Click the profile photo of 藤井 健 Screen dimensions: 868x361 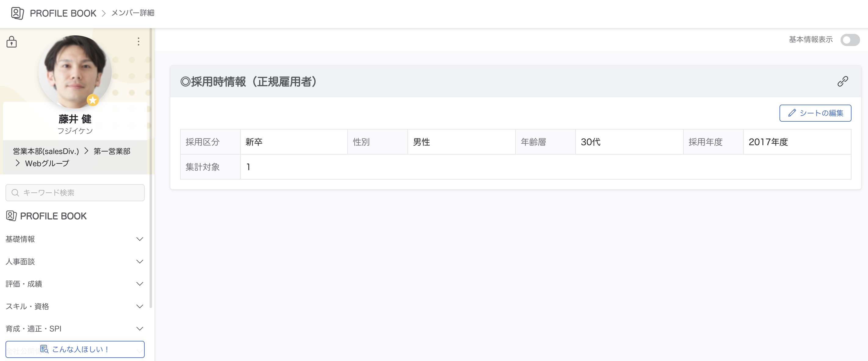click(75, 72)
